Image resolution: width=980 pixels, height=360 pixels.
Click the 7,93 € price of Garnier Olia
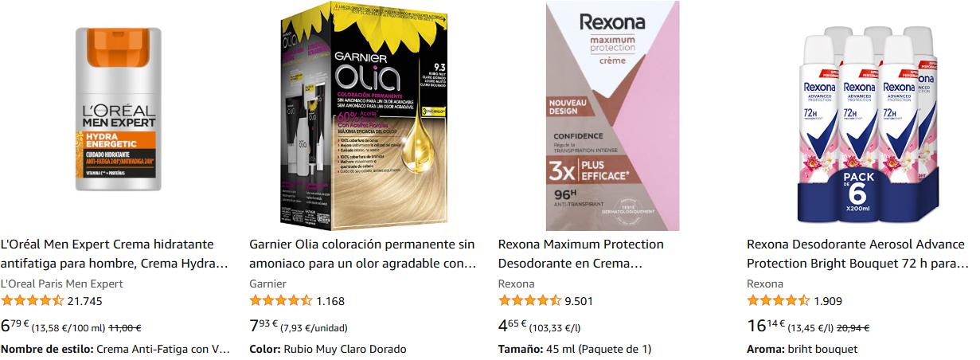click(264, 326)
